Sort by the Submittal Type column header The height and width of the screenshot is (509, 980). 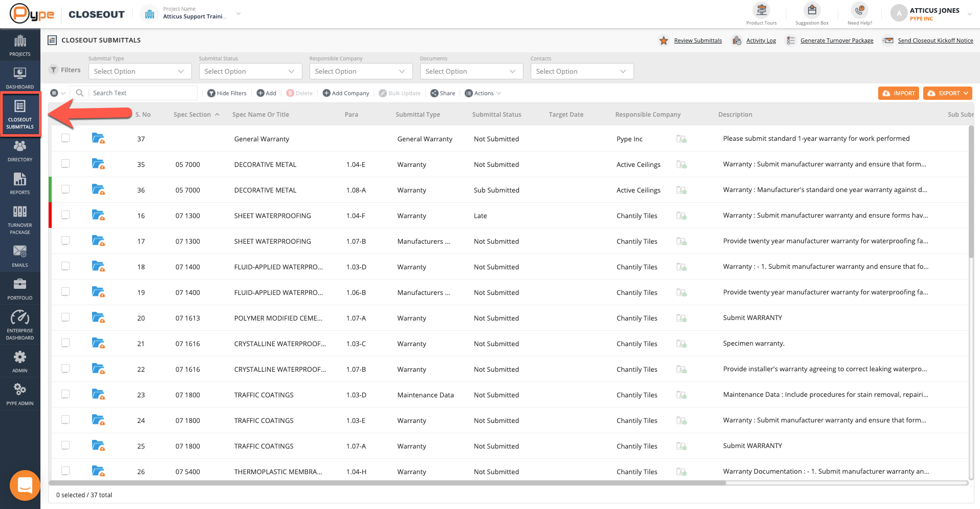click(x=418, y=115)
